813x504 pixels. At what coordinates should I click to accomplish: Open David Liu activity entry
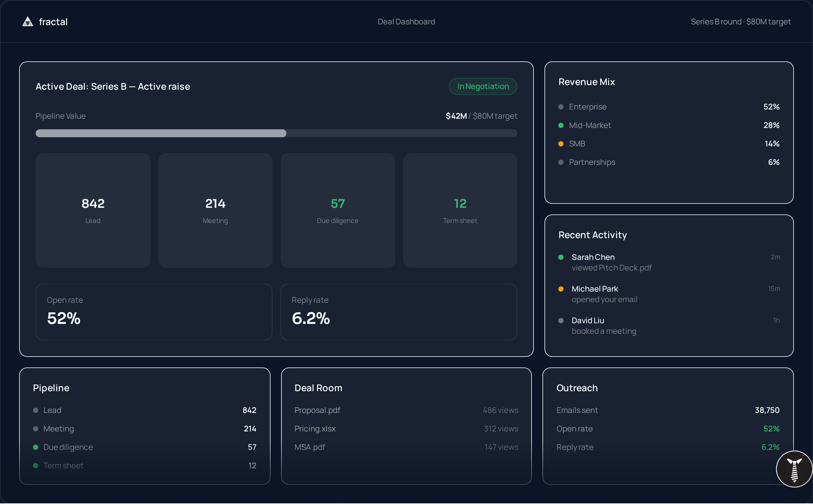(x=669, y=326)
